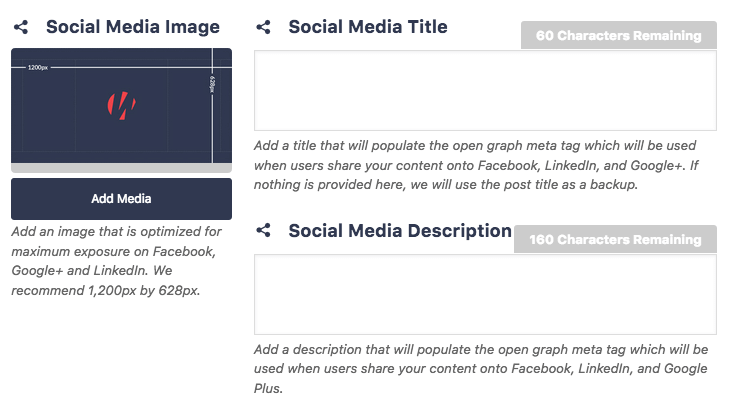Select the Social Media Description heading
This screenshot has width=741, height=411.
(x=400, y=231)
